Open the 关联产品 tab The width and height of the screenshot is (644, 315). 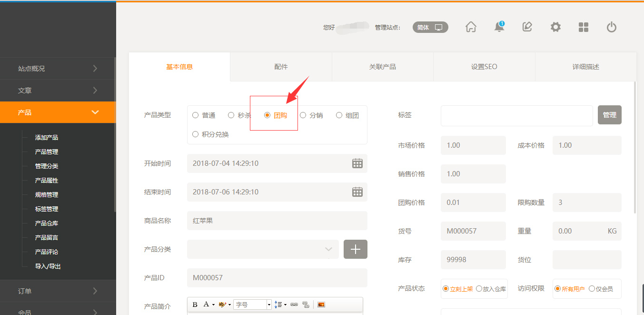pyautogui.click(x=382, y=67)
